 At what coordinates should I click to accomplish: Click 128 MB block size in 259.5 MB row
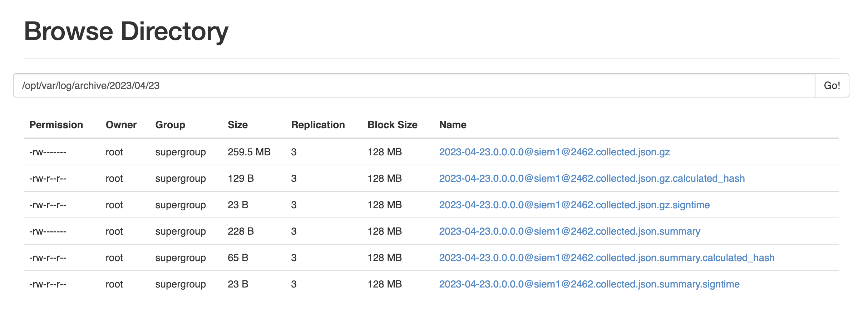385,152
